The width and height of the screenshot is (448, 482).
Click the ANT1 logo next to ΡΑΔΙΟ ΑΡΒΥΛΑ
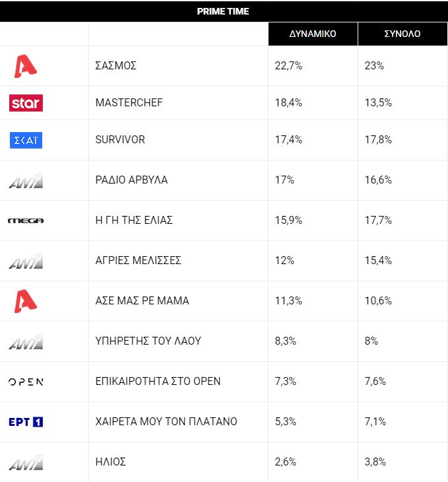tap(26, 180)
